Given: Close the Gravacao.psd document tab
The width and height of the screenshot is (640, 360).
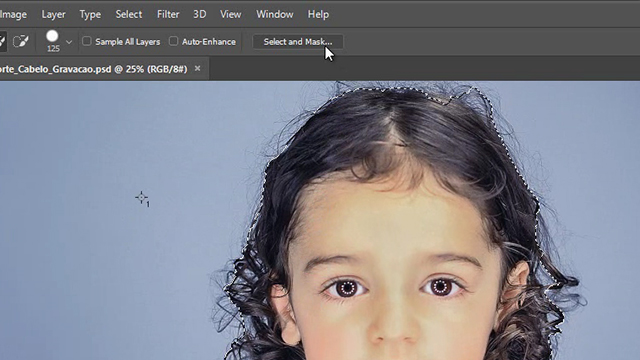Looking at the screenshot, I should click(x=198, y=69).
